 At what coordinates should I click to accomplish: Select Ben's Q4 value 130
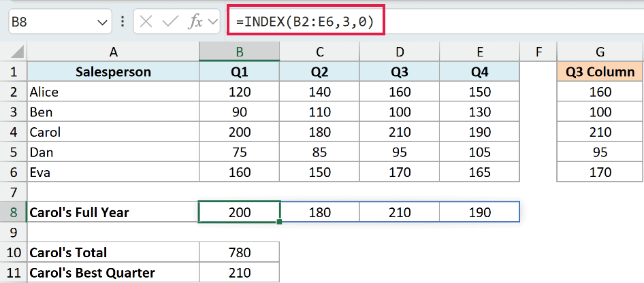click(480, 112)
